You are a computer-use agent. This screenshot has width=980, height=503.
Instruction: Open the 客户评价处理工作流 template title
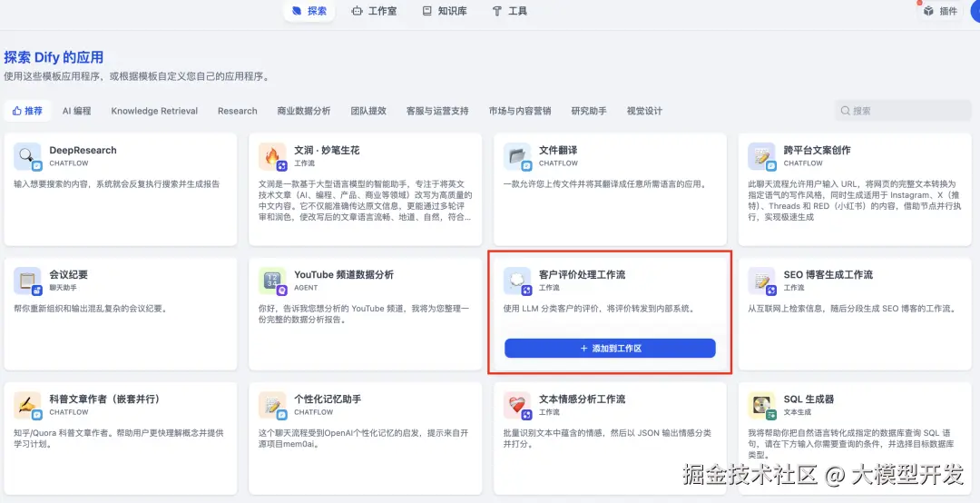pos(582,274)
